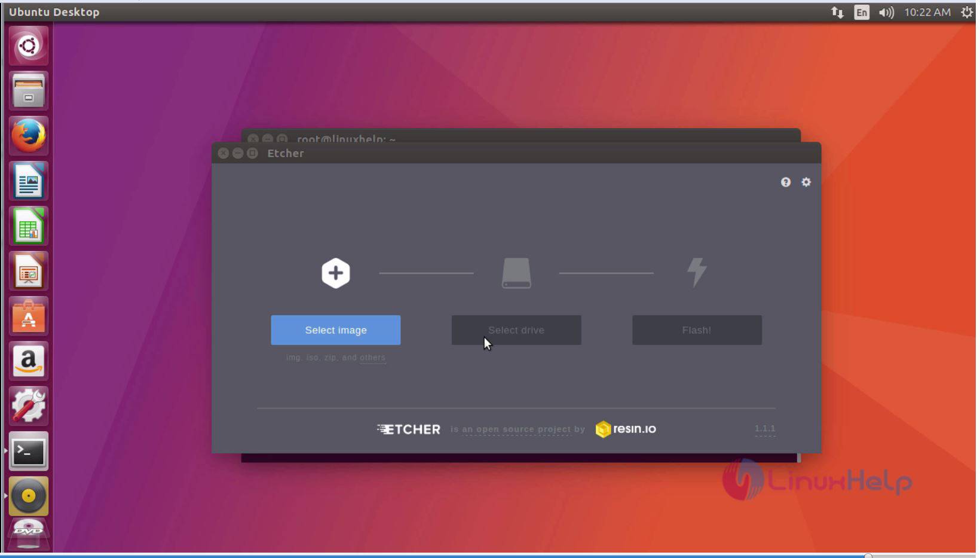The width and height of the screenshot is (980, 558).
Task: Open 'is an open source project by' link
Action: coord(517,429)
